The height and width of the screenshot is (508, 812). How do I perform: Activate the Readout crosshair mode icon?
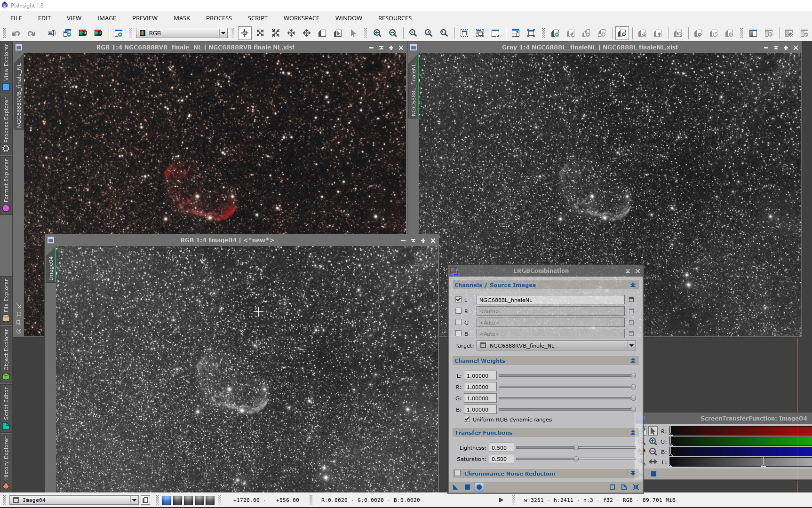coord(245,33)
